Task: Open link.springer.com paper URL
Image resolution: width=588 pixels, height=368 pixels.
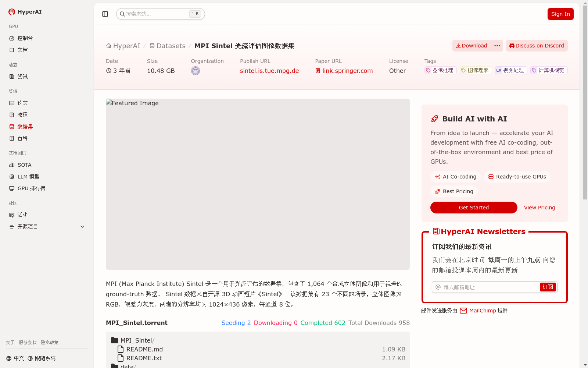Action: pos(344,71)
